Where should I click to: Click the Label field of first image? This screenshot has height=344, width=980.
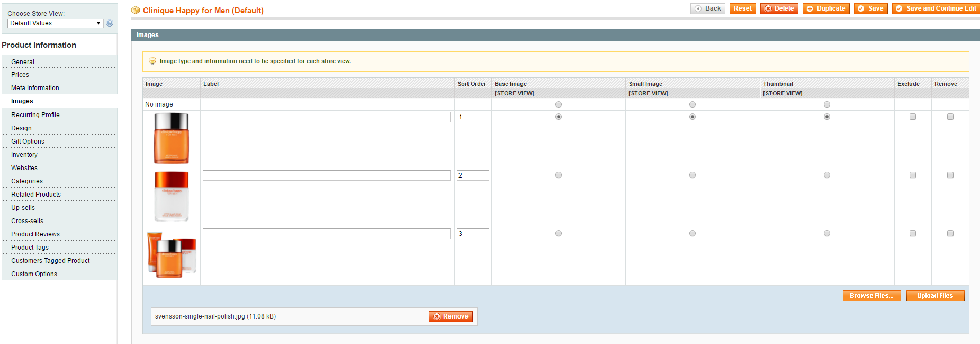click(x=327, y=117)
